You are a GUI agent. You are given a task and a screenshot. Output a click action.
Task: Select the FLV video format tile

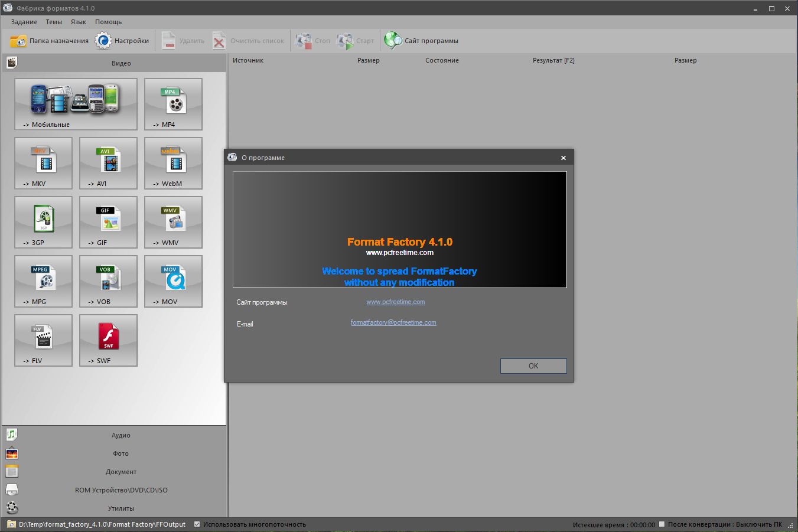click(x=43, y=340)
